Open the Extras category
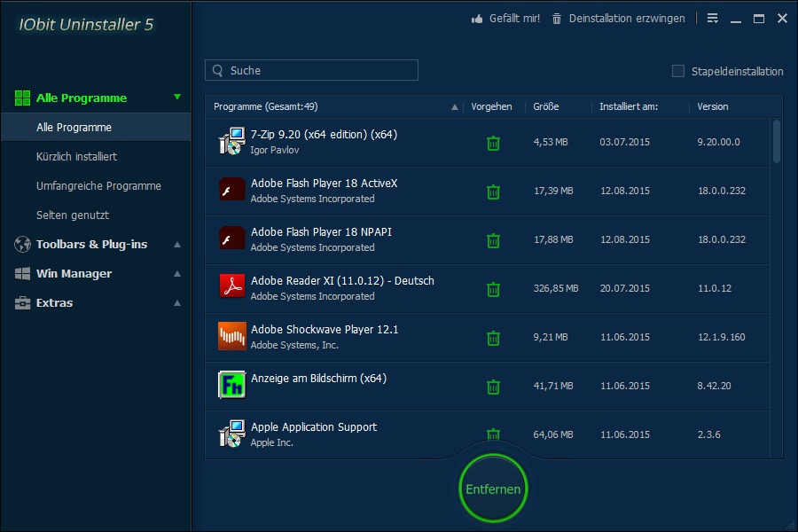798x532 pixels. pyautogui.click(x=54, y=303)
